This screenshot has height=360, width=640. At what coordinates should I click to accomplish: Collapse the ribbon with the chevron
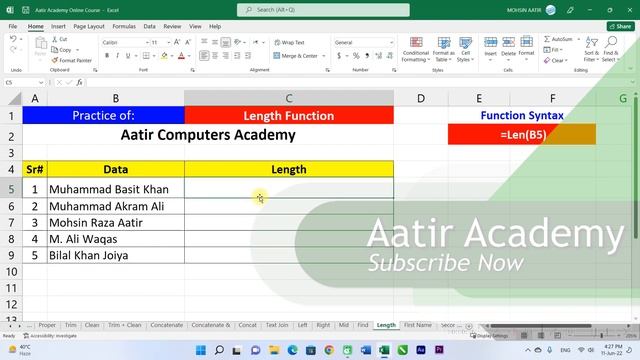[x=631, y=69]
